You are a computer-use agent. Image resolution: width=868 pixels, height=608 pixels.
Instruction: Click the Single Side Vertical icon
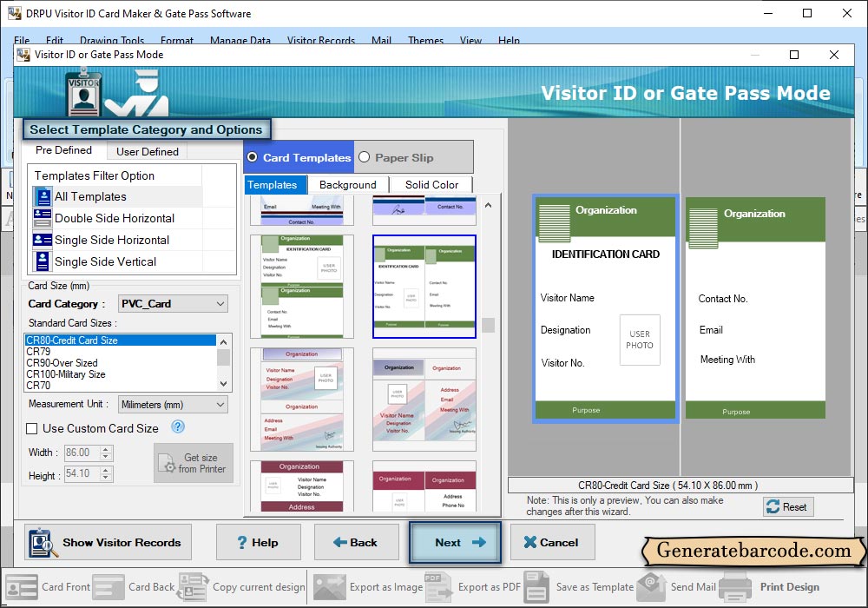point(43,261)
